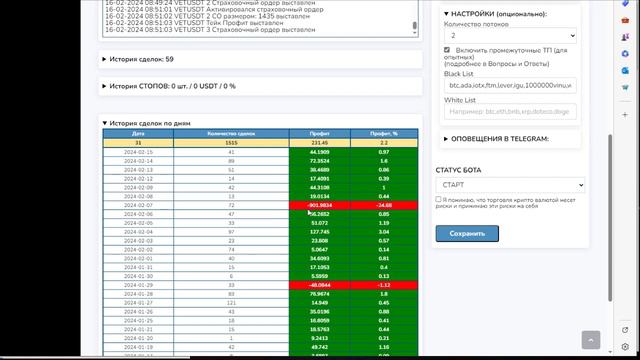Screen dimensions: 640x360
Task: Click the sidebar settings gear icon
Action: click(x=625, y=347)
